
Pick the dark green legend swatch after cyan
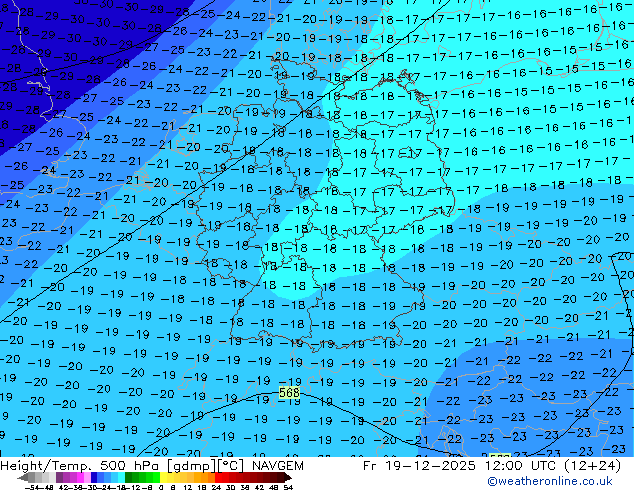(x=129, y=477)
